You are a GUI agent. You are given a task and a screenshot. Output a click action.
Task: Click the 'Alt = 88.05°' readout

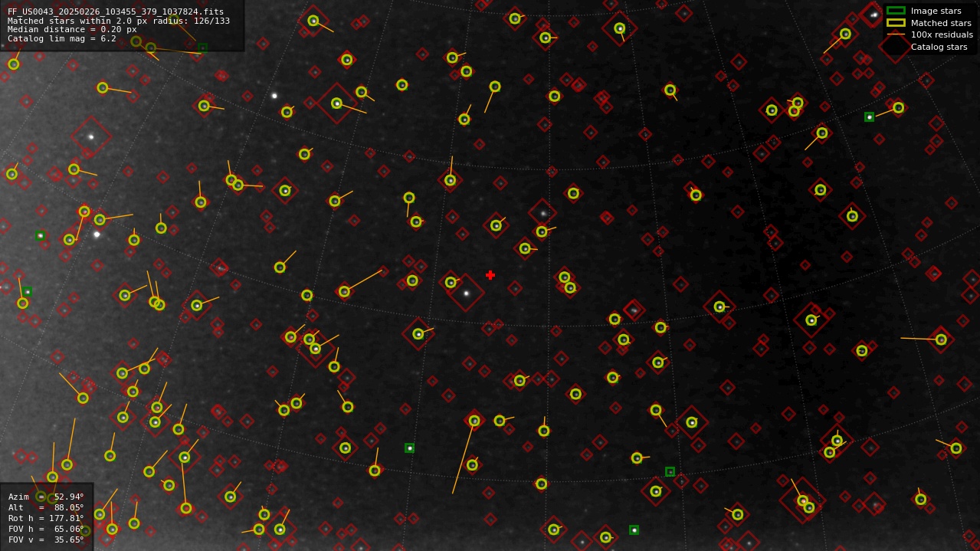46,507
